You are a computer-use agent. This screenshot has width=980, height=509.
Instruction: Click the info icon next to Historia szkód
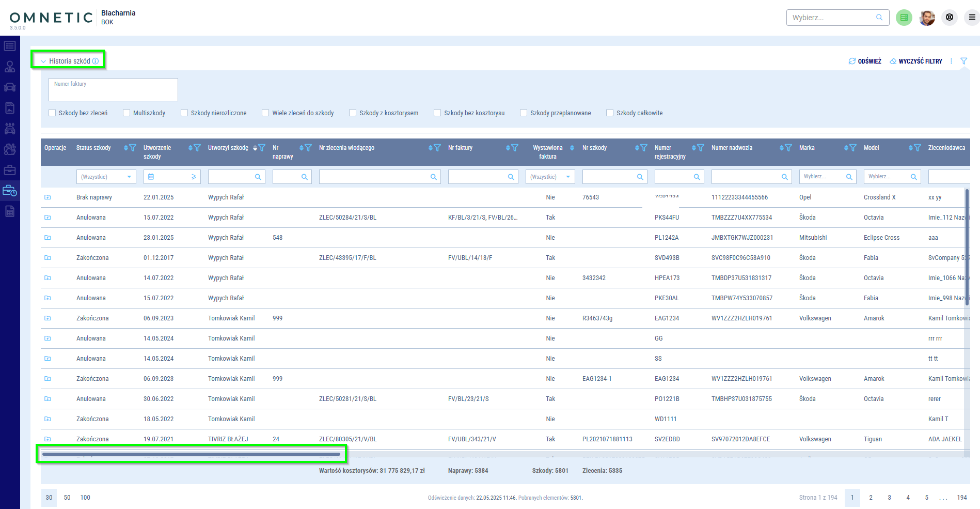pyautogui.click(x=96, y=61)
